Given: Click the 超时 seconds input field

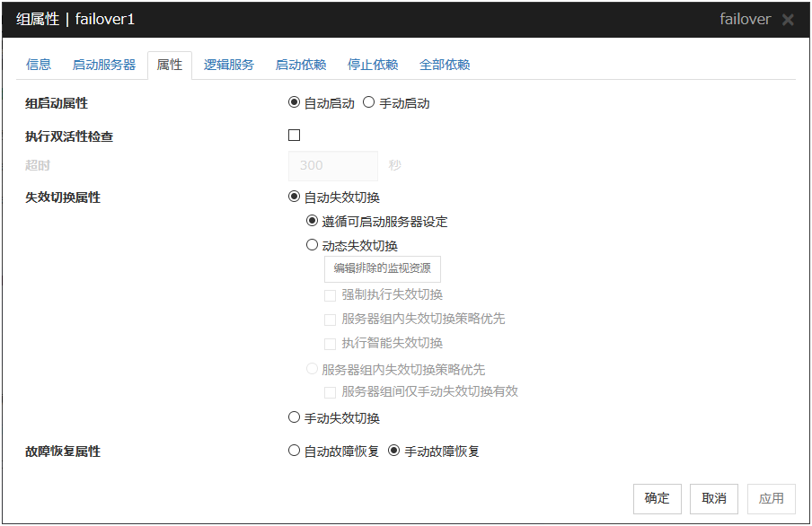Looking at the screenshot, I should (x=332, y=166).
